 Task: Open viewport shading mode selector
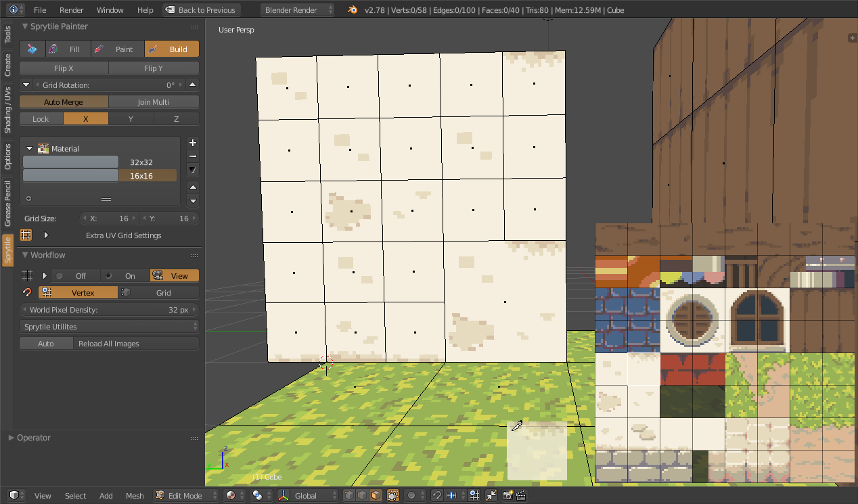235,495
